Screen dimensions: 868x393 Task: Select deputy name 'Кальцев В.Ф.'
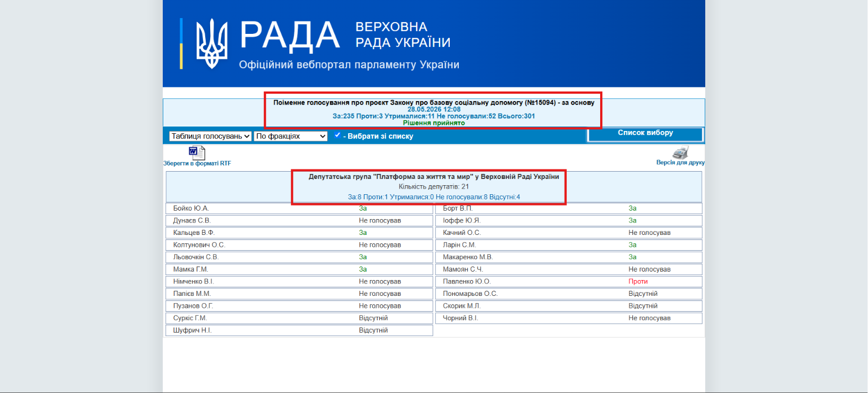(x=194, y=233)
